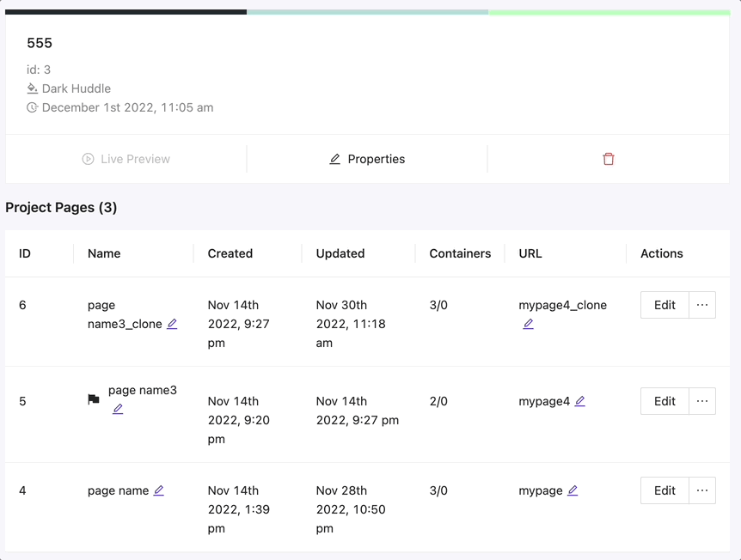Open project Properties
This screenshot has height=560, width=741.
(367, 159)
